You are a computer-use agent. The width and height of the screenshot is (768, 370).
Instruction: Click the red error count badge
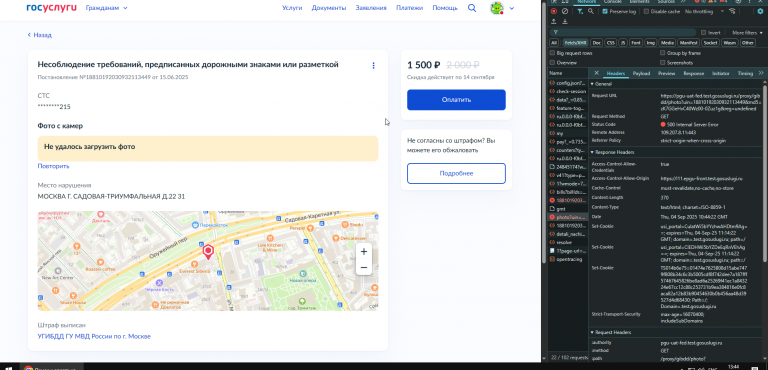click(x=700, y=1)
